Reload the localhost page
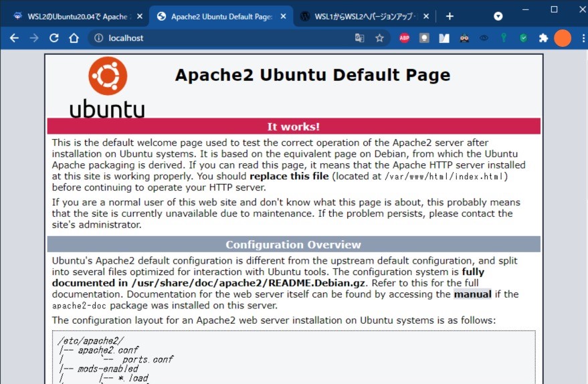Screen dimensions: 588x384 point(54,38)
